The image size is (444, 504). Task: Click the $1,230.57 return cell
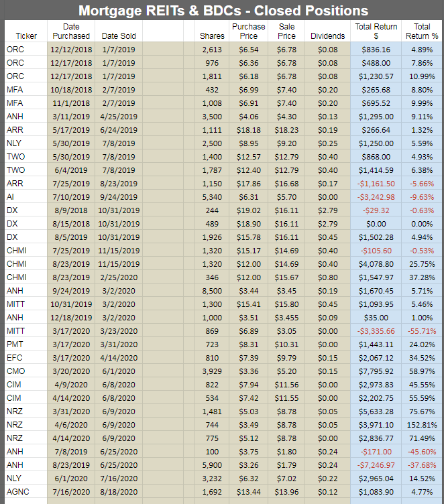pyautogui.click(x=376, y=76)
